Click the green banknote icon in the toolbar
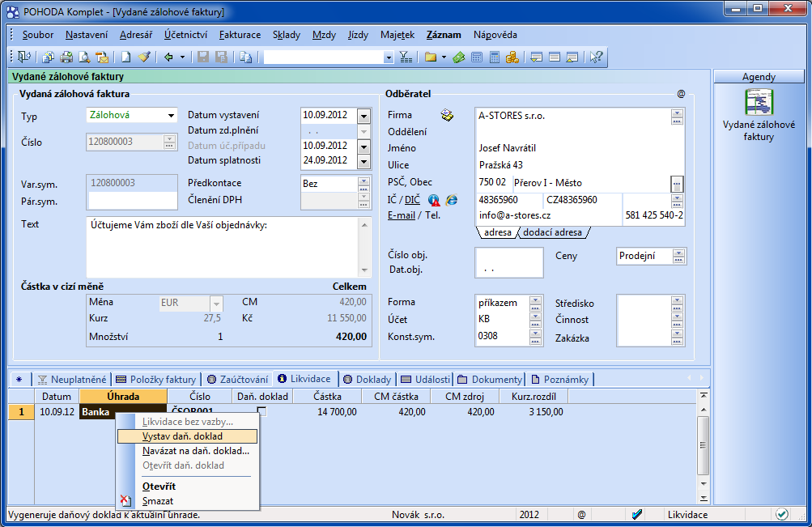The width and height of the screenshot is (812, 527). 459,57
